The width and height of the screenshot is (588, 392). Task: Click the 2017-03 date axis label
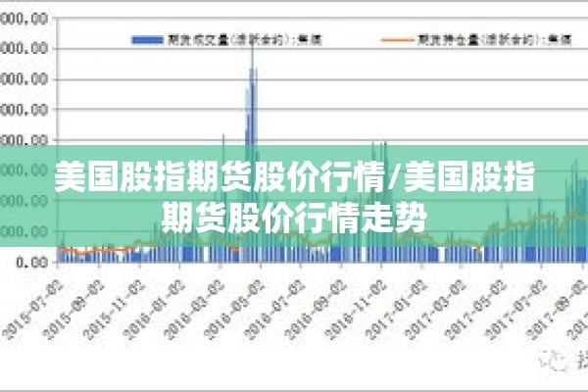pyautogui.click(x=436, y=311)
